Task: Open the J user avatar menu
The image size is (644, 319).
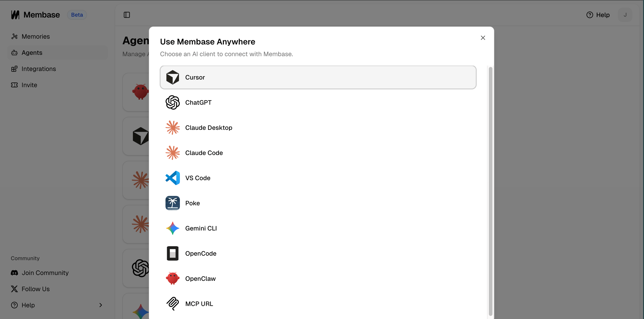Action: [x=625, y=15]
